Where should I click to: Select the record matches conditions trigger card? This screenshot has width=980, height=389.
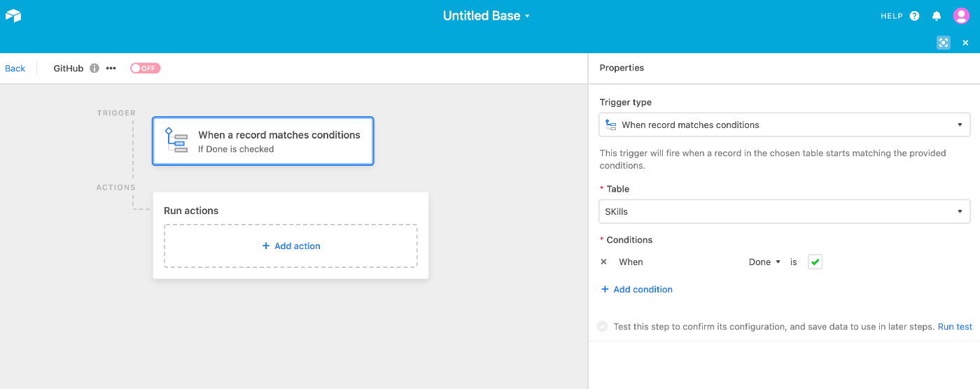(x=263, y=141)
